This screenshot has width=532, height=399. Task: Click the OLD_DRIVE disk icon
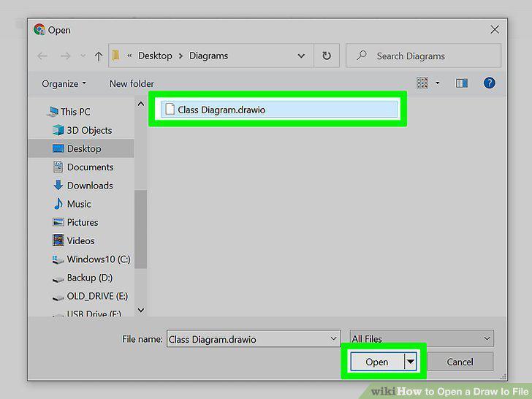pos(58,298)
